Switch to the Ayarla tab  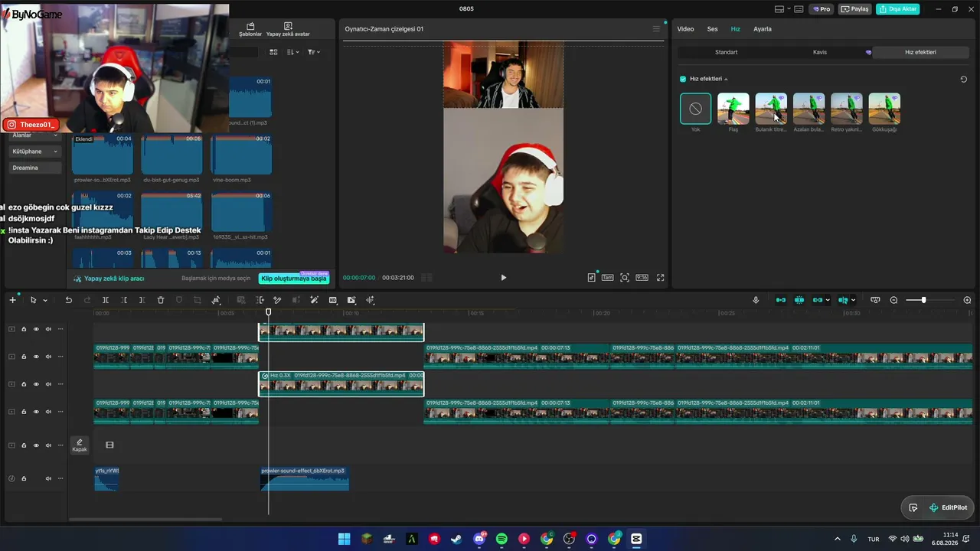click(763, 29)
